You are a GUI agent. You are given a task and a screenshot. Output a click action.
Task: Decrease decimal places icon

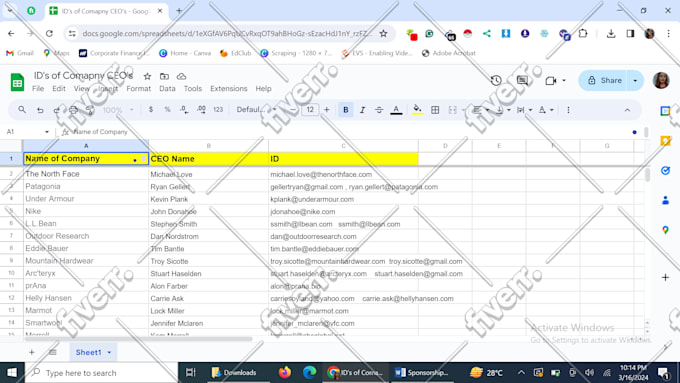click(x=184, y=110)
